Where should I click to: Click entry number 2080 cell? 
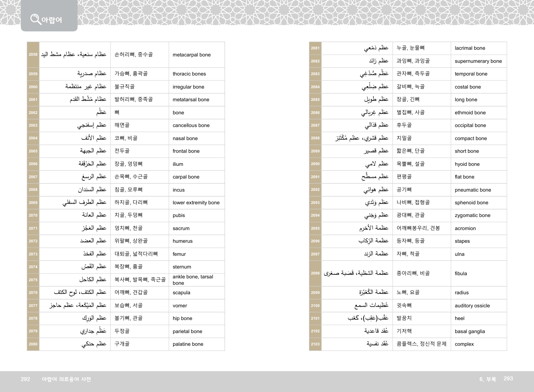(x=33, y=344)
